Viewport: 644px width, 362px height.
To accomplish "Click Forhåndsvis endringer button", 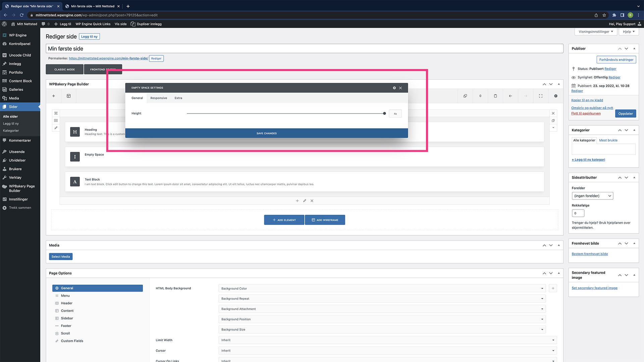I will [616, 60].
